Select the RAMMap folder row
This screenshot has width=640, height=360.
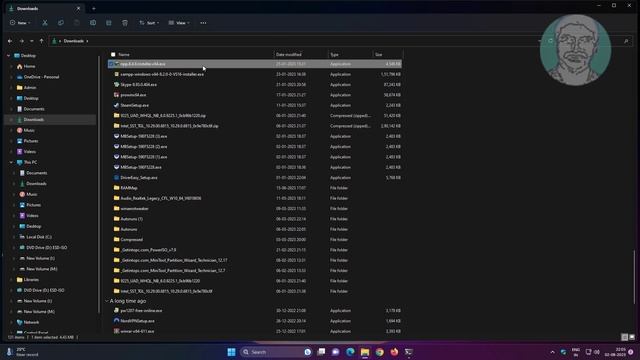click(x=255, y=188)
